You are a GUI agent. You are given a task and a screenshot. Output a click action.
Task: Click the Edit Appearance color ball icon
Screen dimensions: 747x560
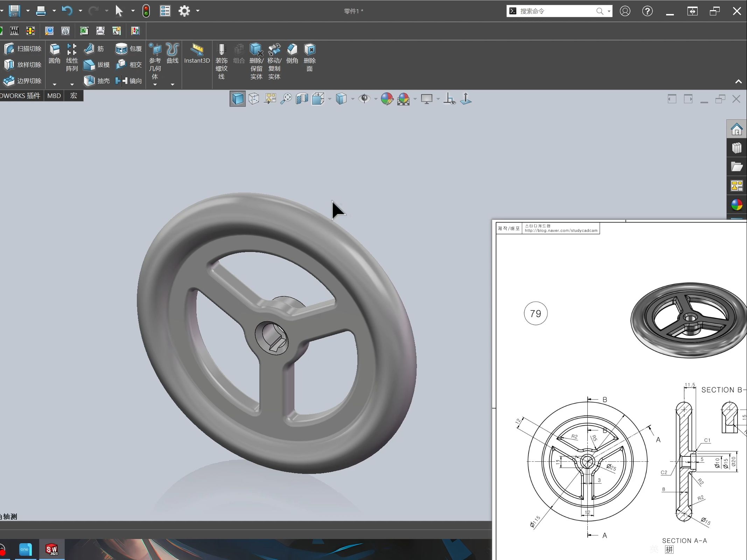point(387,99)
